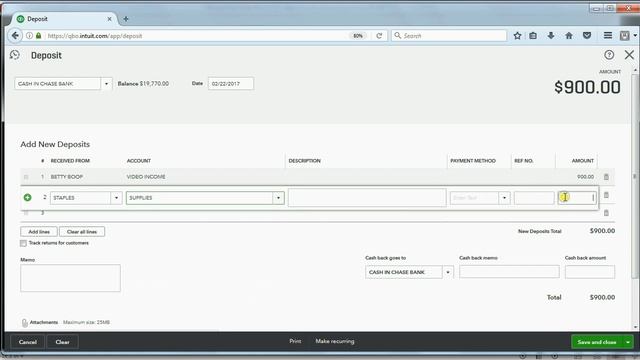Open Firefox hamburger menu
The width and height of the screenshot is (640, 360).
(x=608, y=36)
